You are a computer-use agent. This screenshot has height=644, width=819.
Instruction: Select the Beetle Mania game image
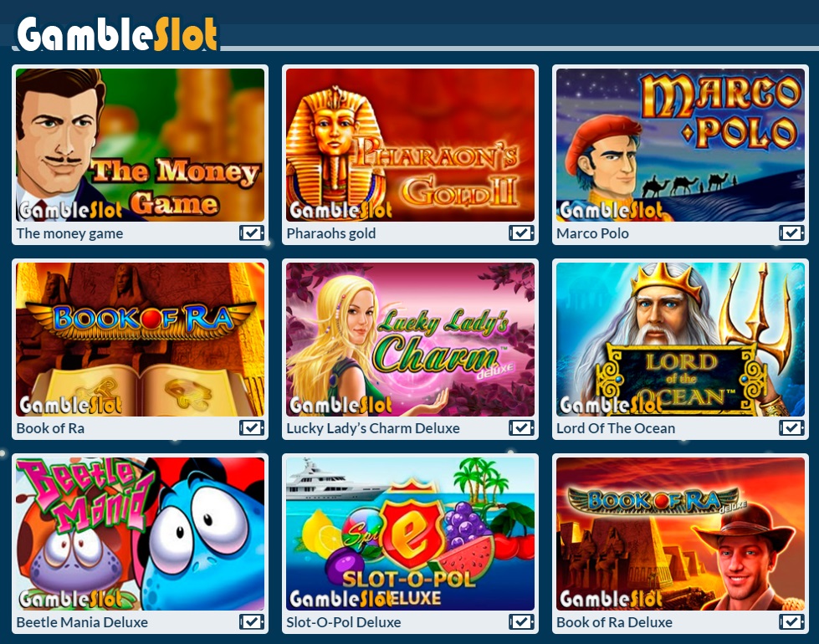[140, 534]
